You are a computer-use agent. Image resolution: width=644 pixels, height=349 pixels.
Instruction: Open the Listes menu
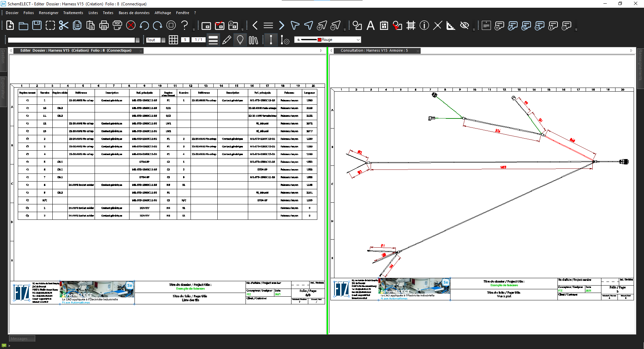93,13
